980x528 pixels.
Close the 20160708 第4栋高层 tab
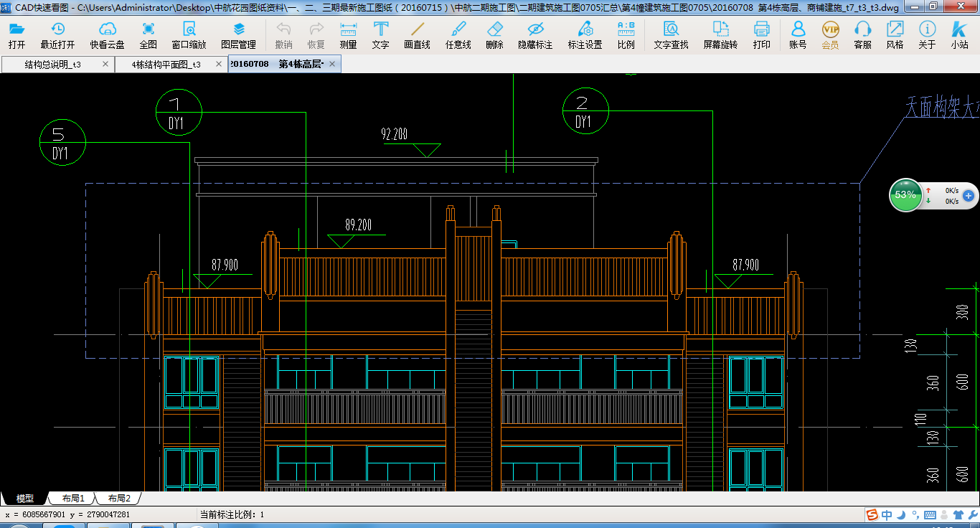(331, 64)
